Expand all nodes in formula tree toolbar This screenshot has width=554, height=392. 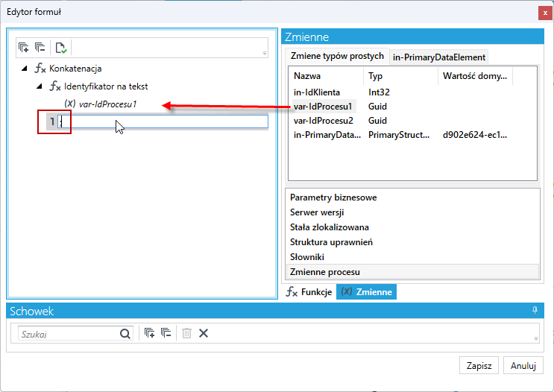pyautogui.click(x=24, y=47)
